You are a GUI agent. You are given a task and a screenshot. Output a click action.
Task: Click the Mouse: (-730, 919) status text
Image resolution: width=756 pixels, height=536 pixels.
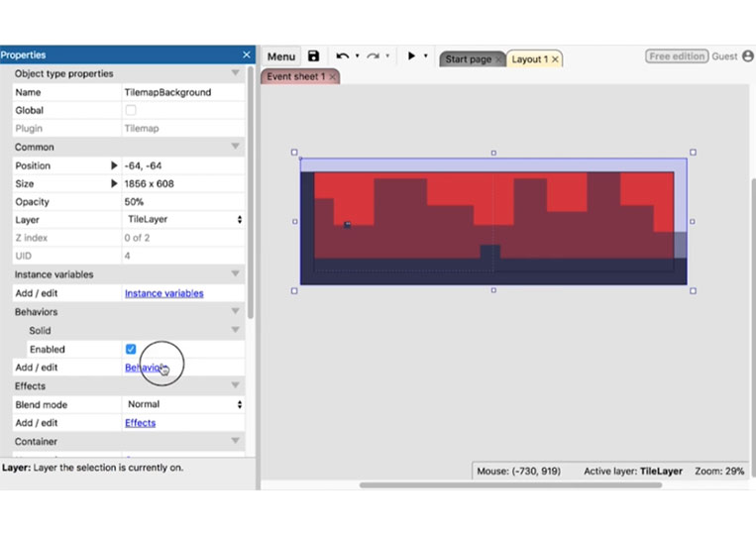[519, 471]
